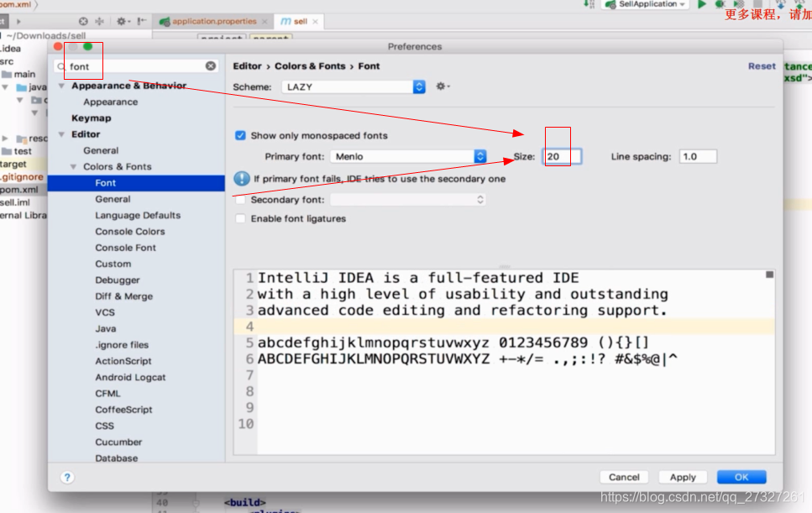Select Appearance in the settings tree
This screenshot has width=812, height=513.
[110, 102]
